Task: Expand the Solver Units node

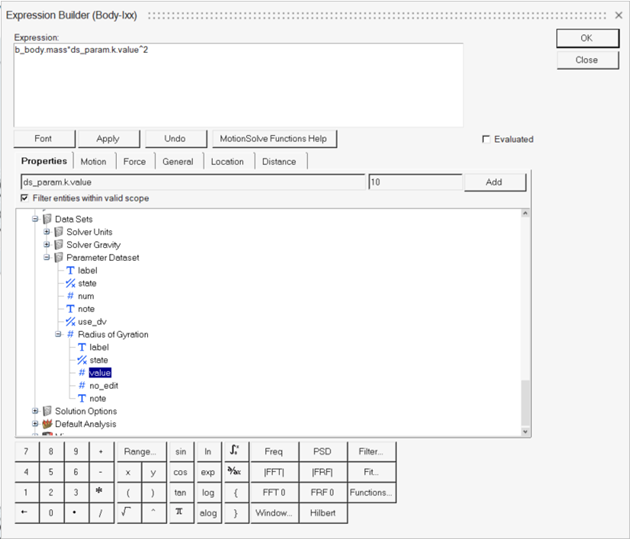Action: point(46,232)
